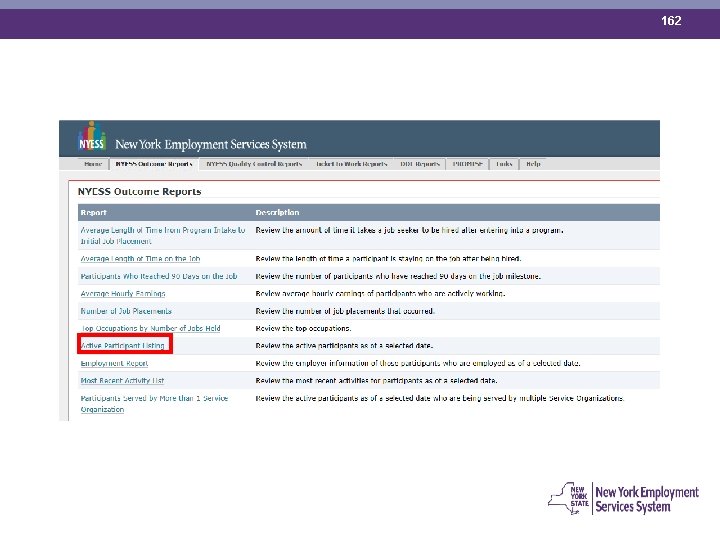The image size is (720, 540).
Task: Click the NYESS Outcome Reports heading
Action: (x=140, y=191)
